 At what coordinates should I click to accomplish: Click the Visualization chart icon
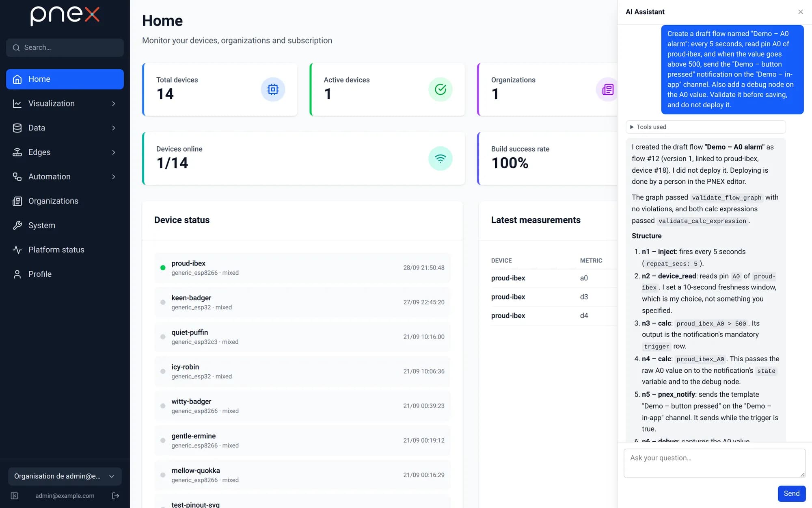click(17, 104)
